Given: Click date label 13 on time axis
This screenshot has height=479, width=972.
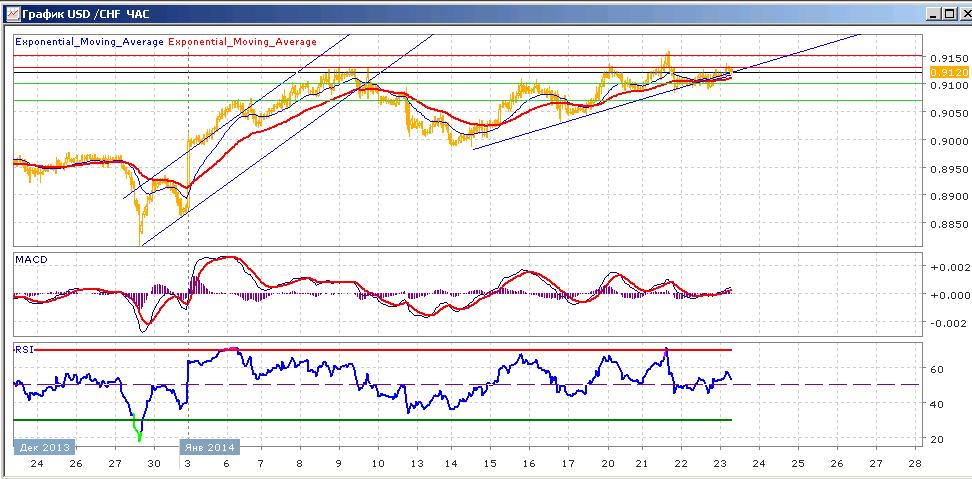Looking at the screenshot, I should coord(417,464).
